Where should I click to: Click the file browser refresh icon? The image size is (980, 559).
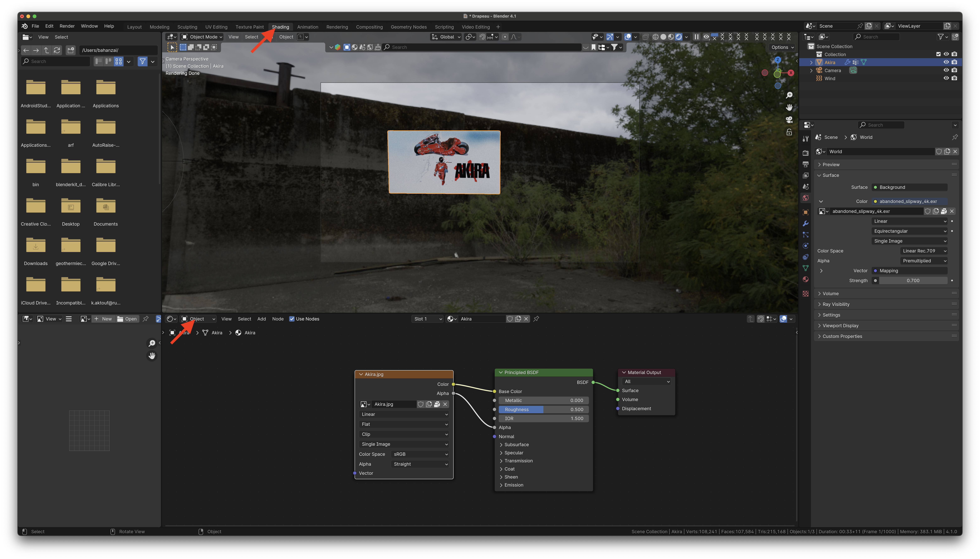tap(57, 50)
